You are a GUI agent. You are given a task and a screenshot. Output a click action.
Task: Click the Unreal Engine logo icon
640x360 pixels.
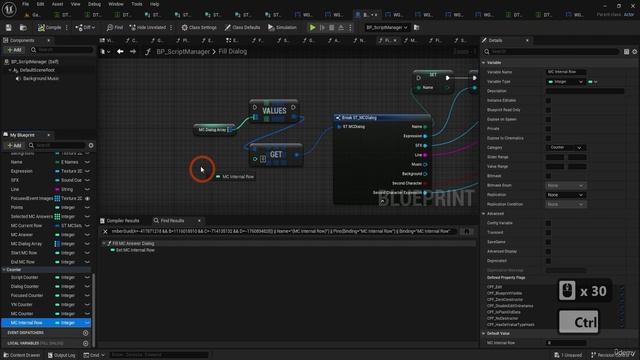click(x=9, y=9)
